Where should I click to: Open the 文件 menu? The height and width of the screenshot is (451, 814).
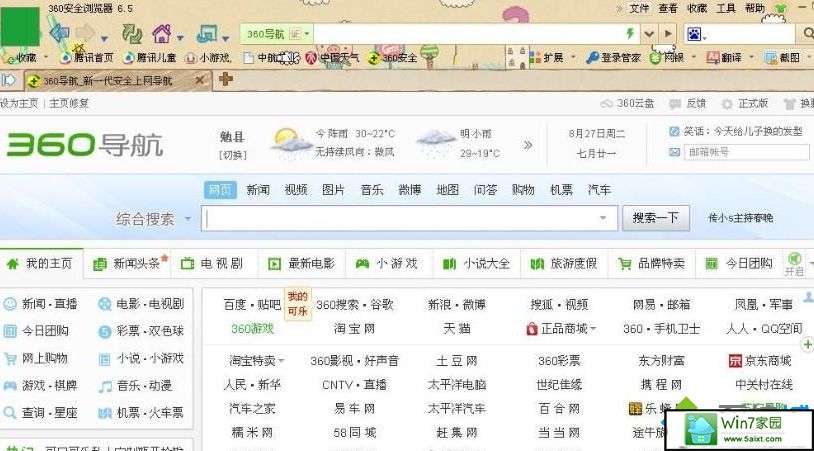click(639, 8)
